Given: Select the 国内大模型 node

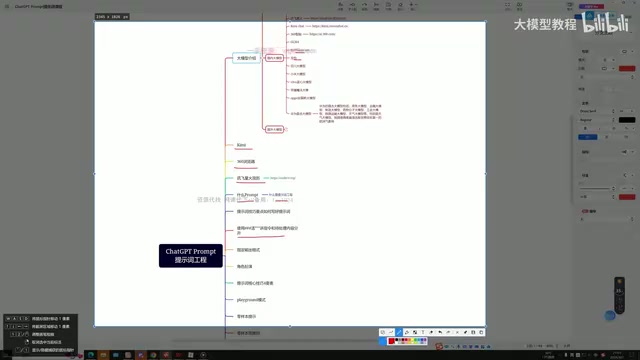Looking at the screenshot, I should [274, 58].
